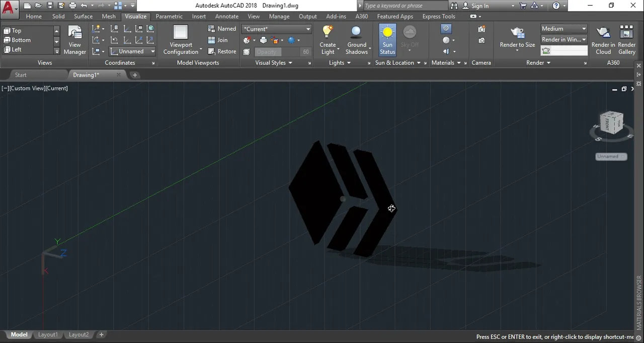Click the UCS Previous icon
The width and height of the screenshot is (644, 343).
tap(115, 40)
